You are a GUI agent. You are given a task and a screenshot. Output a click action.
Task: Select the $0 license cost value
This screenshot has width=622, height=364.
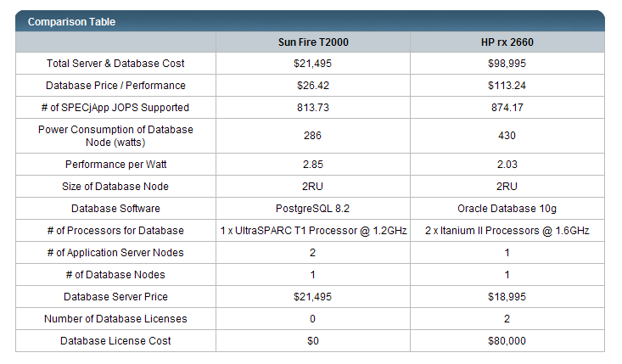[x=313, y=340]
